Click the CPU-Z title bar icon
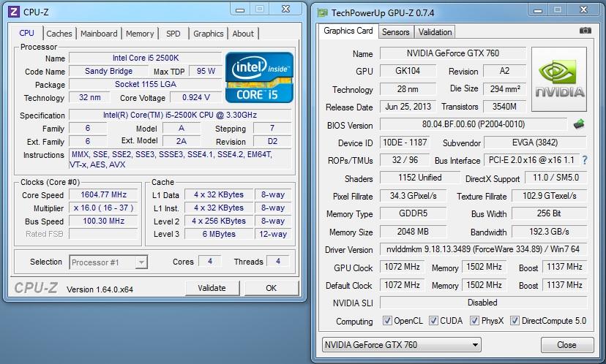 [x=13, y=12]
